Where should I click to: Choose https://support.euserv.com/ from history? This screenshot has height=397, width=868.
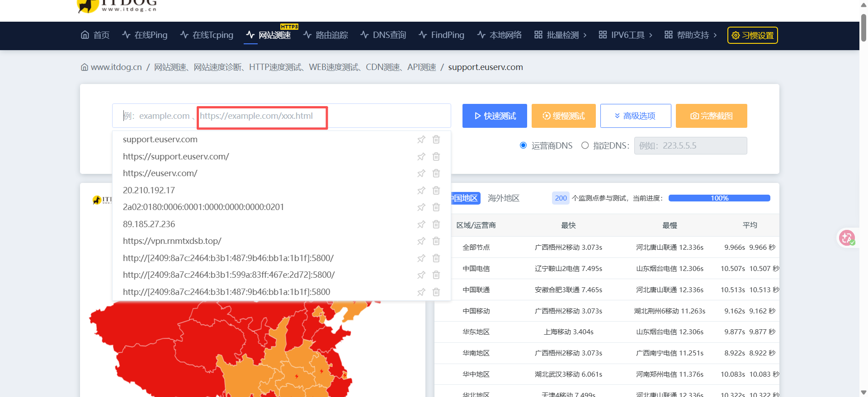176,157
